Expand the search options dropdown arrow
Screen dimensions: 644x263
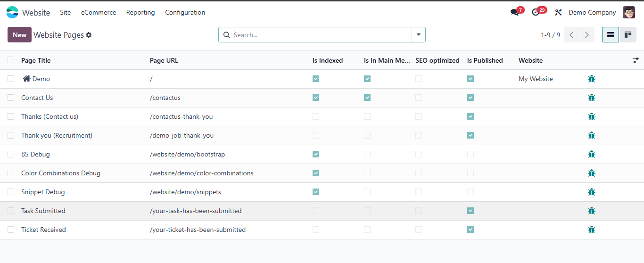tap(419, 35)
